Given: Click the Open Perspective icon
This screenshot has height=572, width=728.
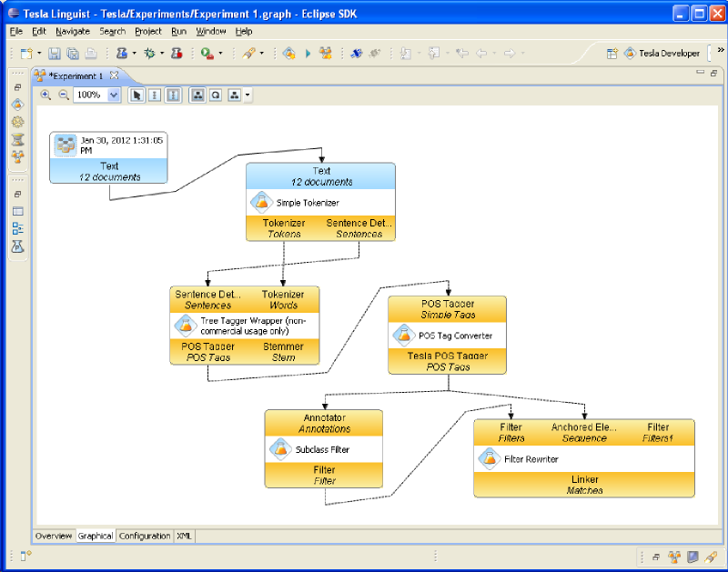Looking at the screenshot, I should pos(612,54).
